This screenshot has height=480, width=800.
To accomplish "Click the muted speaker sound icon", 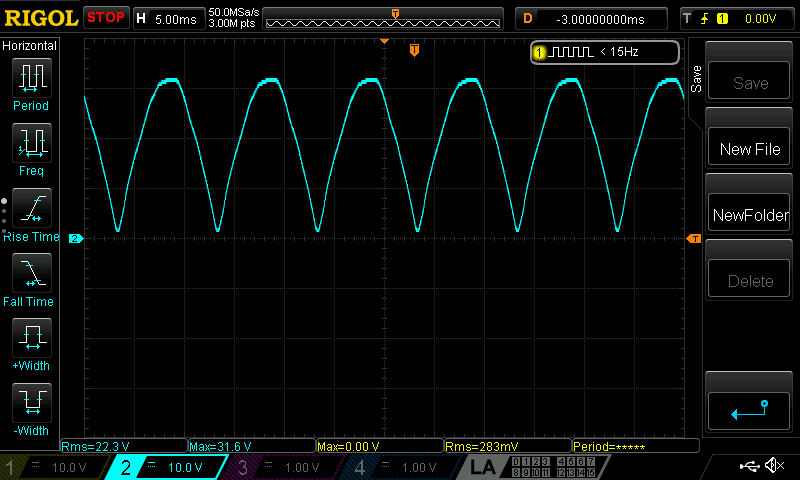I will coord(774,465).
